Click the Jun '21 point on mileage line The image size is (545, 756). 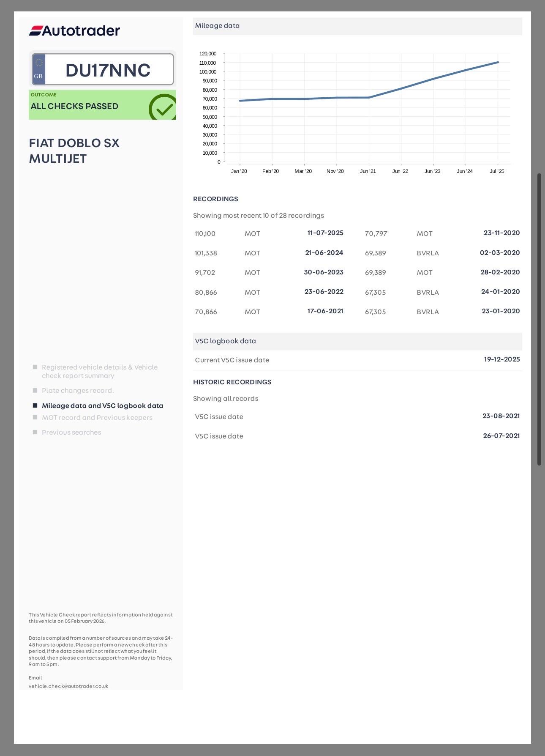[x=369, y=98]
